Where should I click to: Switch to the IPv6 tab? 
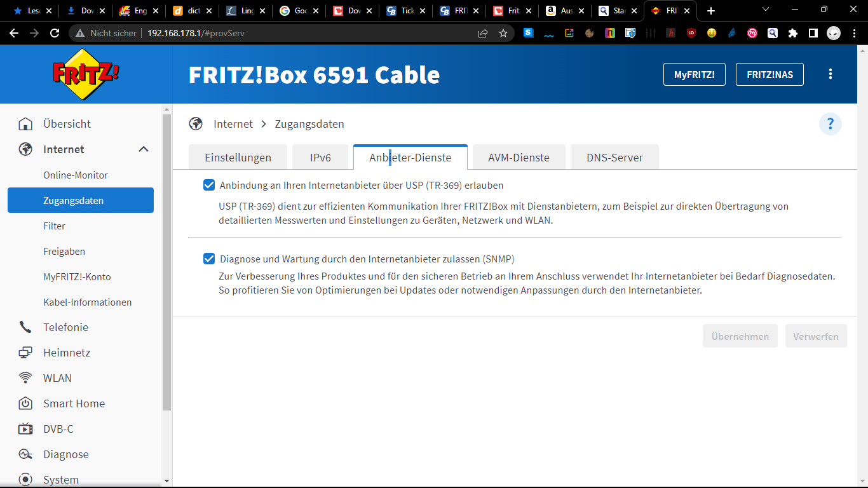[320, 158]
